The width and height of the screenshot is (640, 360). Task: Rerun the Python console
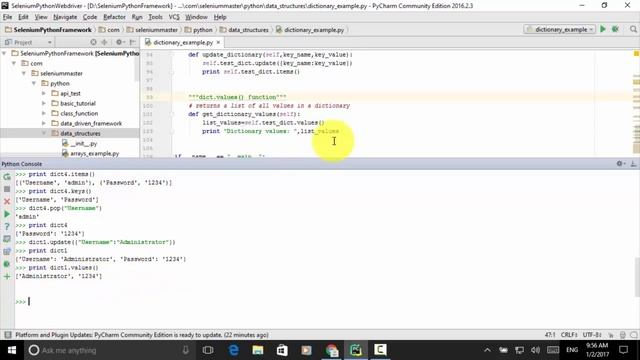(7, 177)
